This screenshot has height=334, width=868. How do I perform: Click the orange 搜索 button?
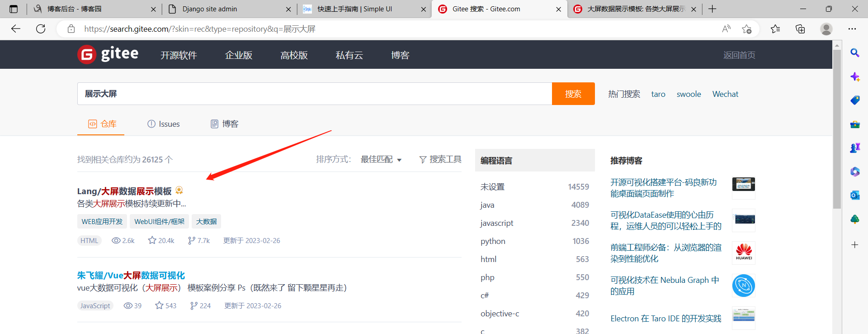click(573, 94)
